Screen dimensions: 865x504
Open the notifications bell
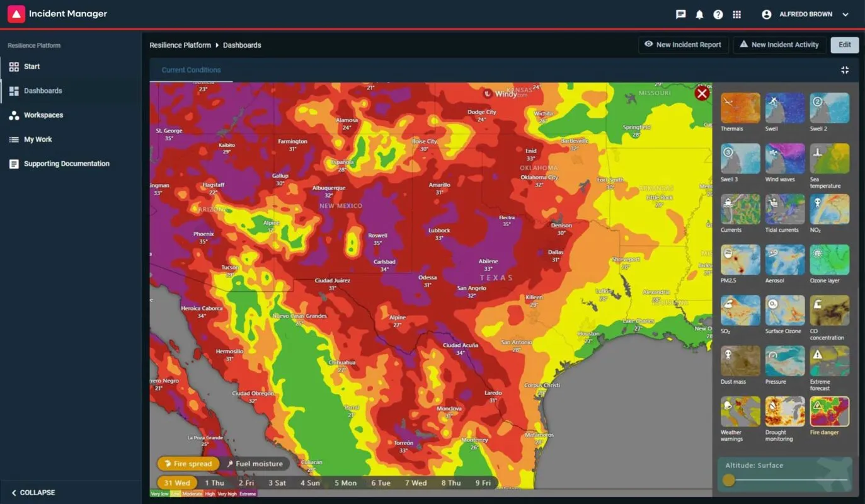[x=699, y=14]
